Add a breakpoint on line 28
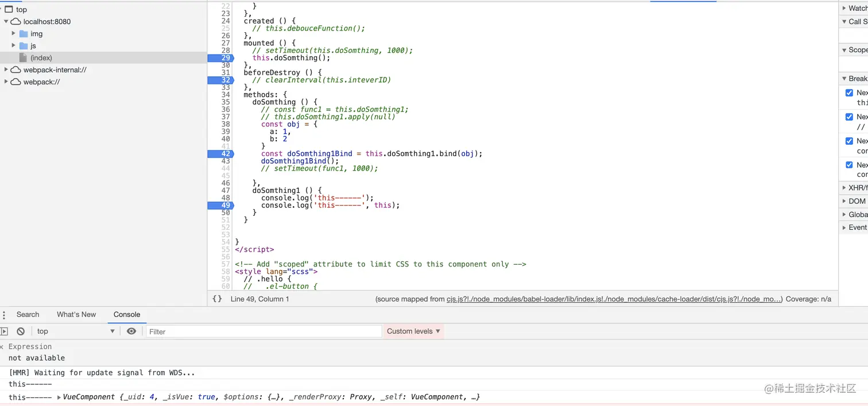The image size is (868, 406). click(x=225, y=51)
